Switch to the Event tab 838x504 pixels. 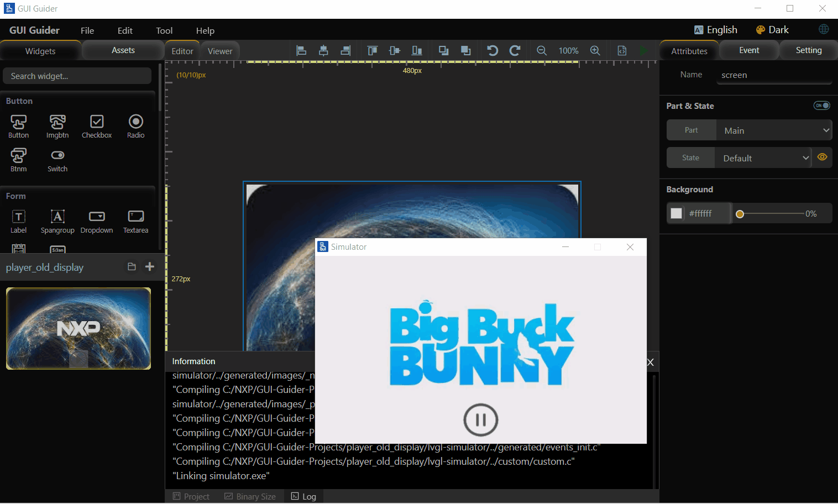click(749, 50)
